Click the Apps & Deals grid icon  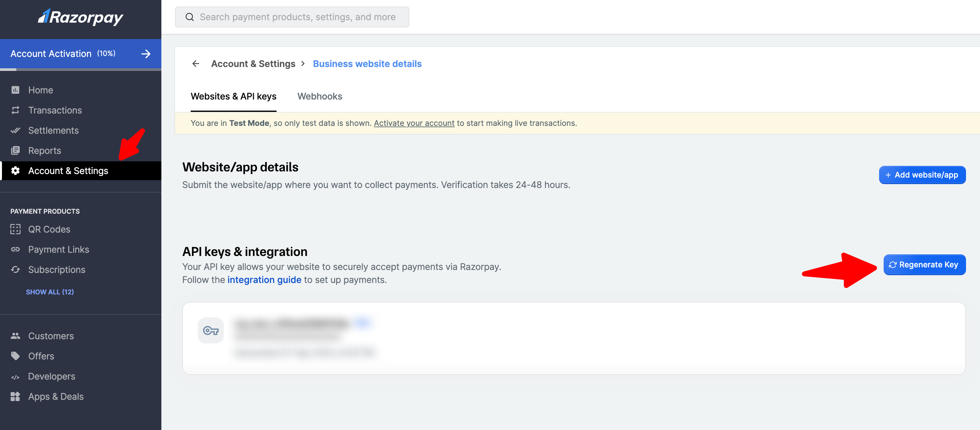15,396
